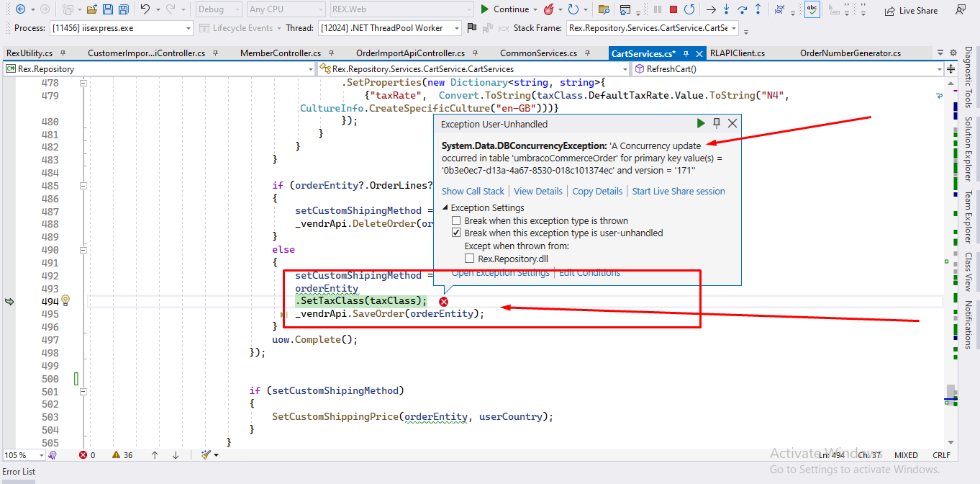Open the Any CPU platform dropdown
Screen dimensions: 980x484
tap(286, 9)
